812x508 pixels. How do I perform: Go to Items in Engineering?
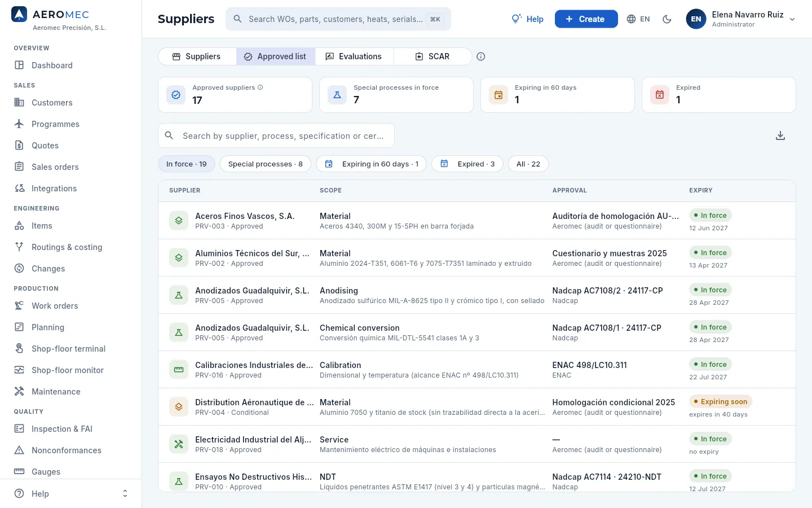pyautogui.click(x=70, y=226)
